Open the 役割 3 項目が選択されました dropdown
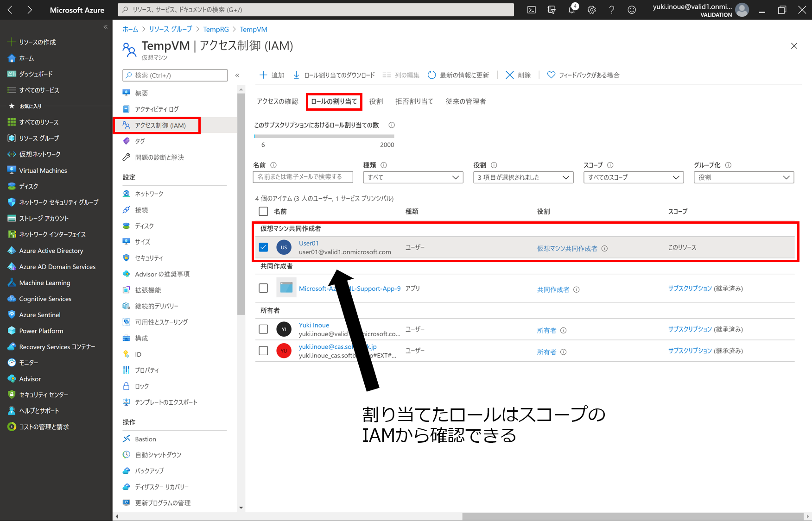 523,177
